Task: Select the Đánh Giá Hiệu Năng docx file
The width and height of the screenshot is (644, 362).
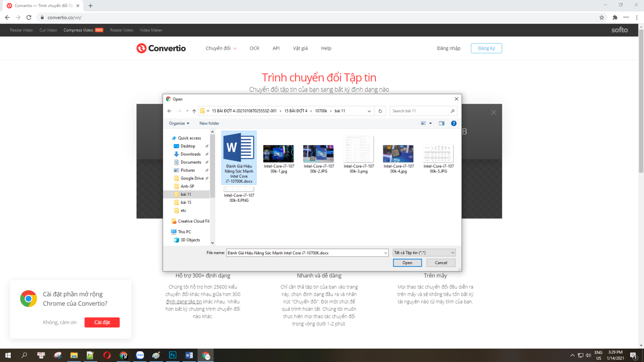Action: tap(239, 158)
